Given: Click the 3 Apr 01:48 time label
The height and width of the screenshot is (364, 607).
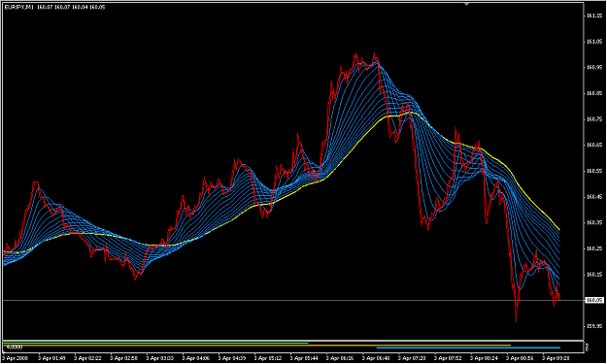Looking at the screenshot, I should coord(51,358).
